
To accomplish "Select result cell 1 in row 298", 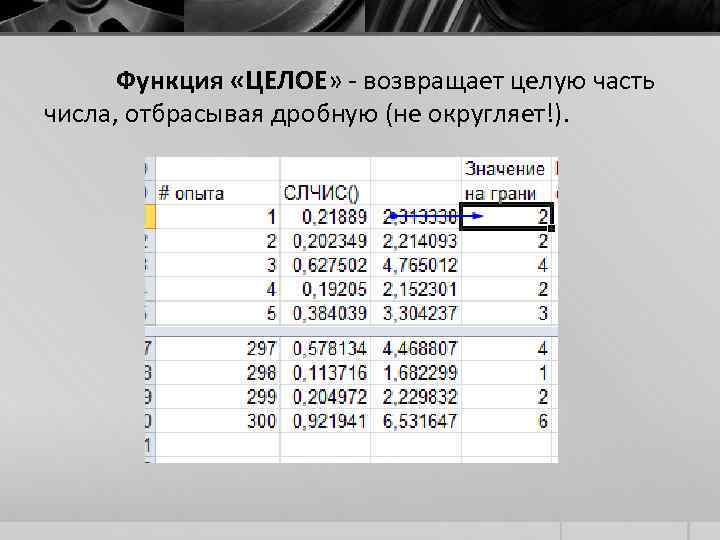I will click(x=506, y=372).
